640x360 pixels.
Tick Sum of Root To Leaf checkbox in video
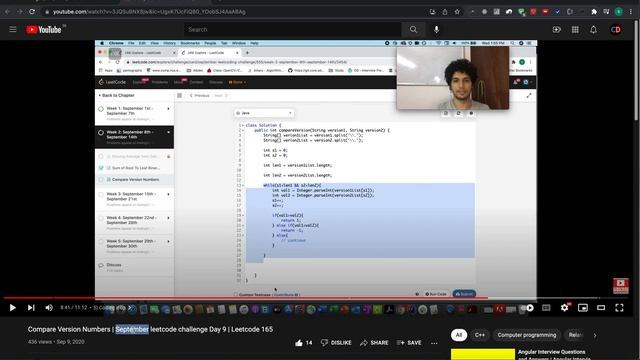pyautogui.click(x=101, y=168)
